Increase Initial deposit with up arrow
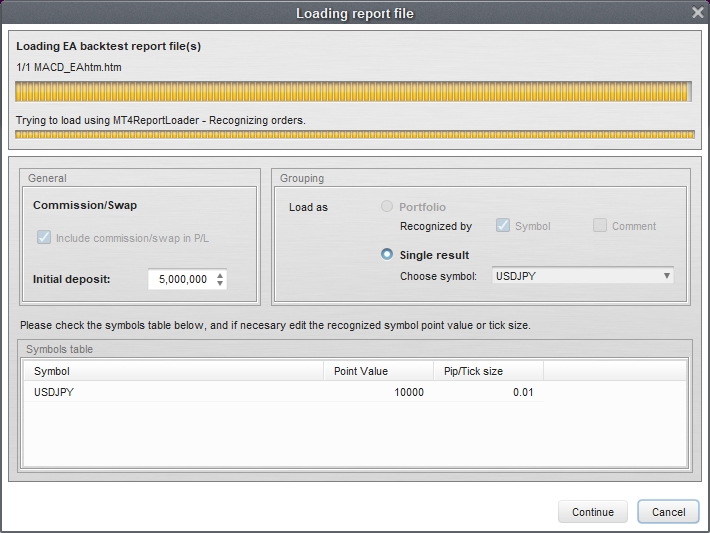The image size is (710, 533). (220, 275)
